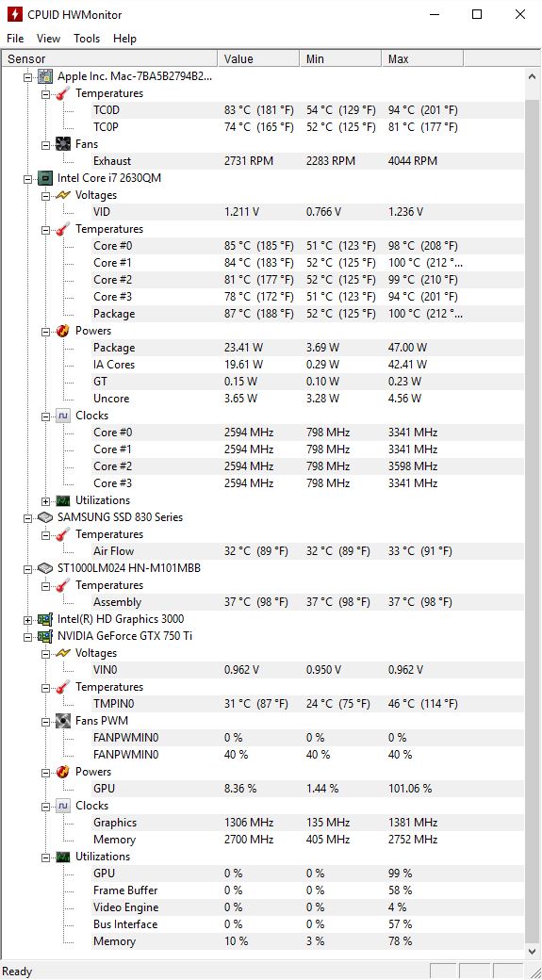The image size is (542, 980).
Task: Click the Clocks waveform icon under Intel Core i7
Action: pyautogui.click(x=62, y=416)
